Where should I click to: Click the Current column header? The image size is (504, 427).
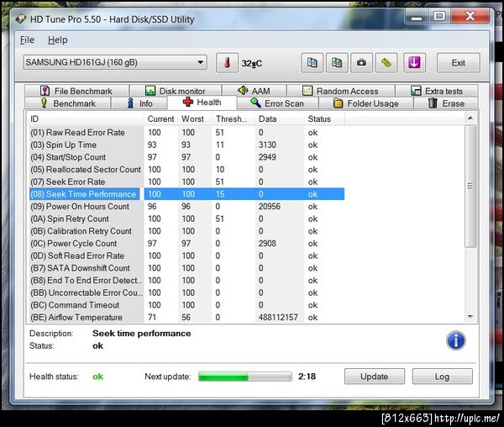(x=160, y=119)
